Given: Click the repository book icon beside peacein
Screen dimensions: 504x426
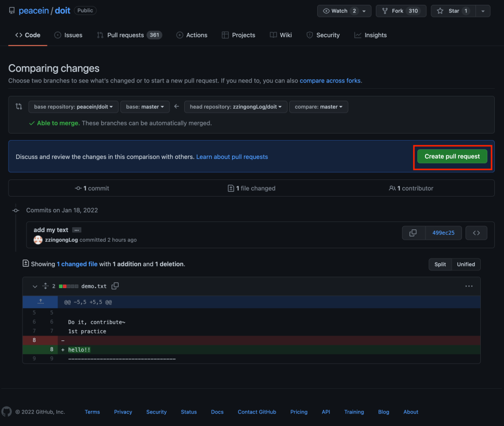Looking at the screenshot, I should [x=12, y=11].
